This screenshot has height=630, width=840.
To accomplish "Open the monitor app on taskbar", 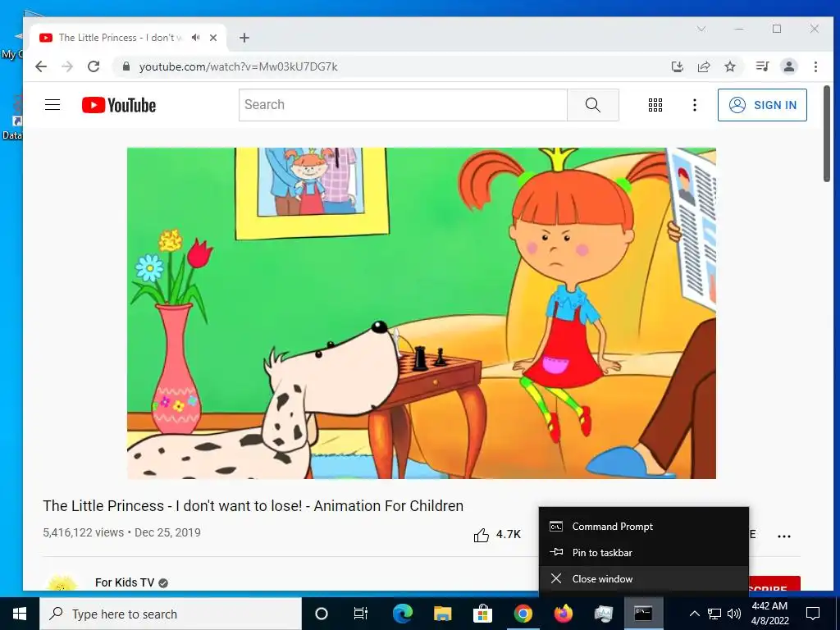I will coord(603,614).
